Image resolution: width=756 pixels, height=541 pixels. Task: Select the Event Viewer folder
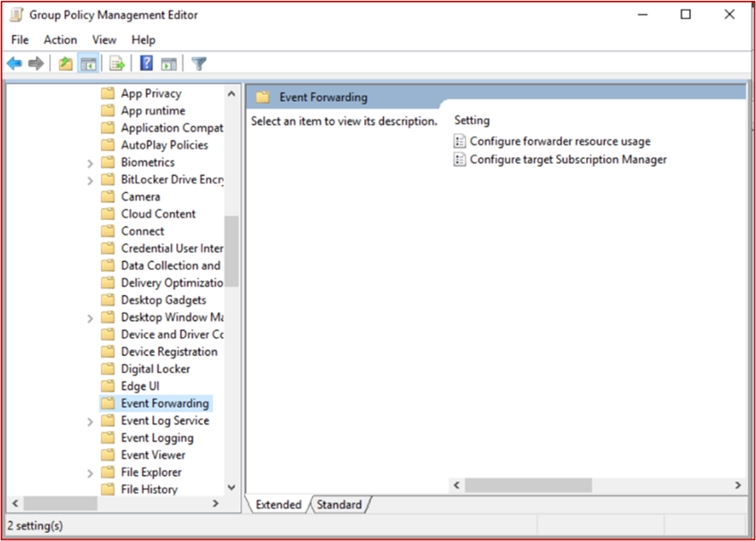click(153, 455)
